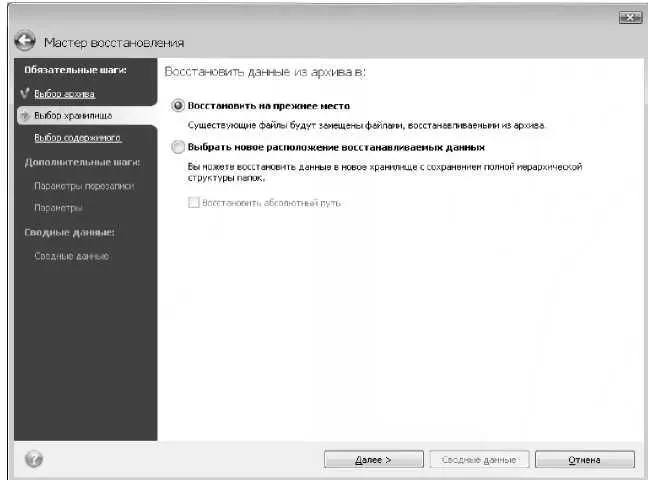Open Параметры перезаписи step
This screenshot has height=480, width=648.
click(x=84, y=186)
